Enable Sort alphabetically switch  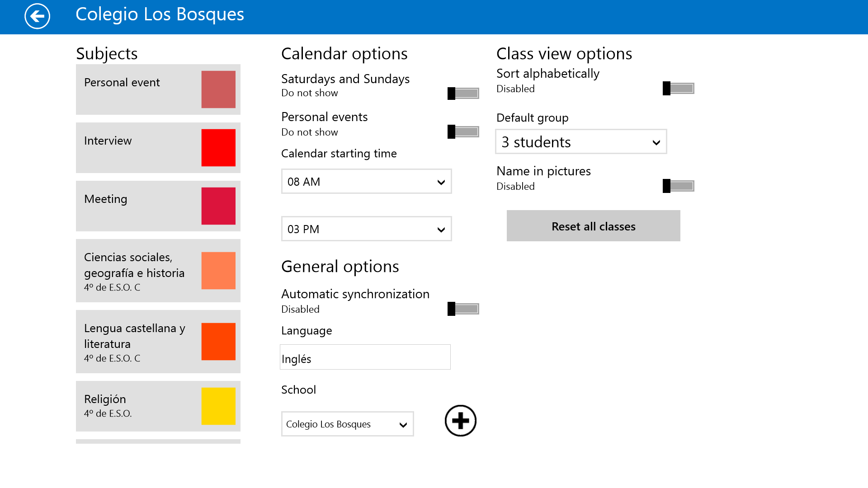(x=679, y=89)
